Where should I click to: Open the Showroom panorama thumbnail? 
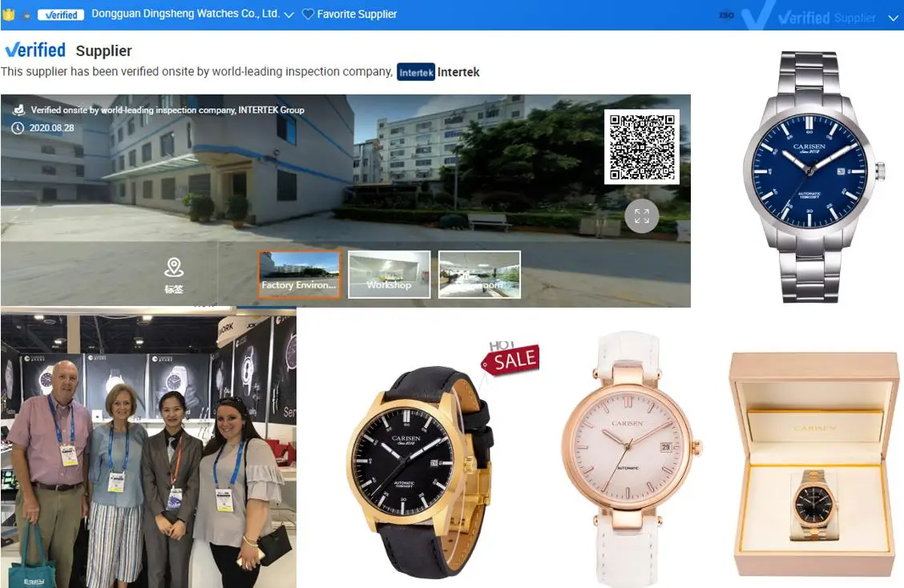click(x=479, y=275)
